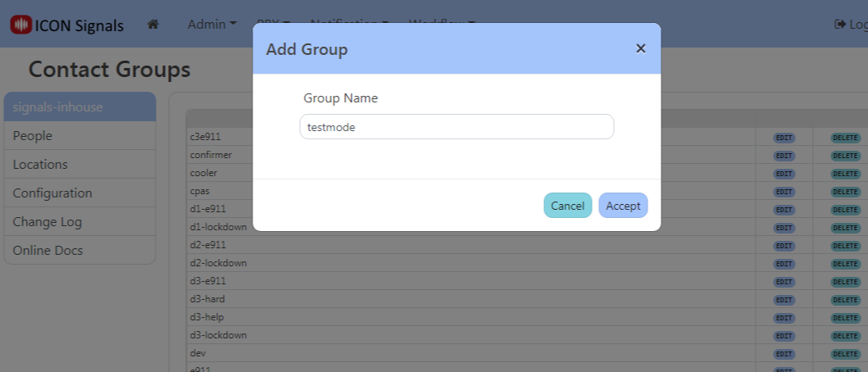Click the ICON Signals brand text
Image resolution: width=868 pixels, height=372 pixels.
[x=80, y=25]
